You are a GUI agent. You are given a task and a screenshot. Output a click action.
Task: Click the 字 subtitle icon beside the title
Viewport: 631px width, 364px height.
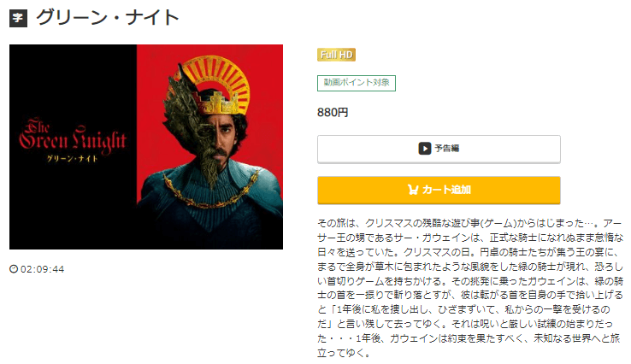point(19,18)
